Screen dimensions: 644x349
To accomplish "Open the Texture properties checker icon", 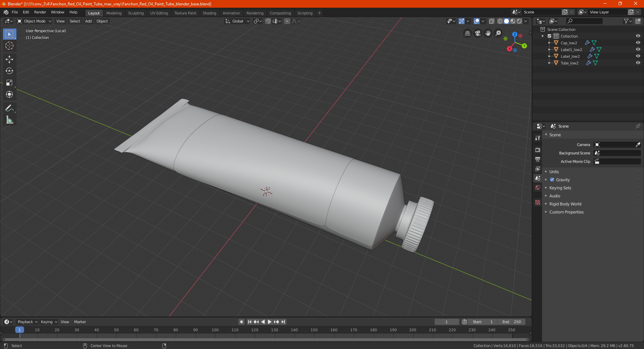I will click(x=538, y=202).
